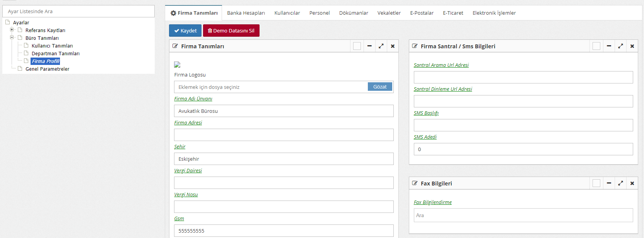This screenshot has height=238, width=644.
Task: Toggle the checkbox in Fax Bilgileri header
Action: coord(596,183)
